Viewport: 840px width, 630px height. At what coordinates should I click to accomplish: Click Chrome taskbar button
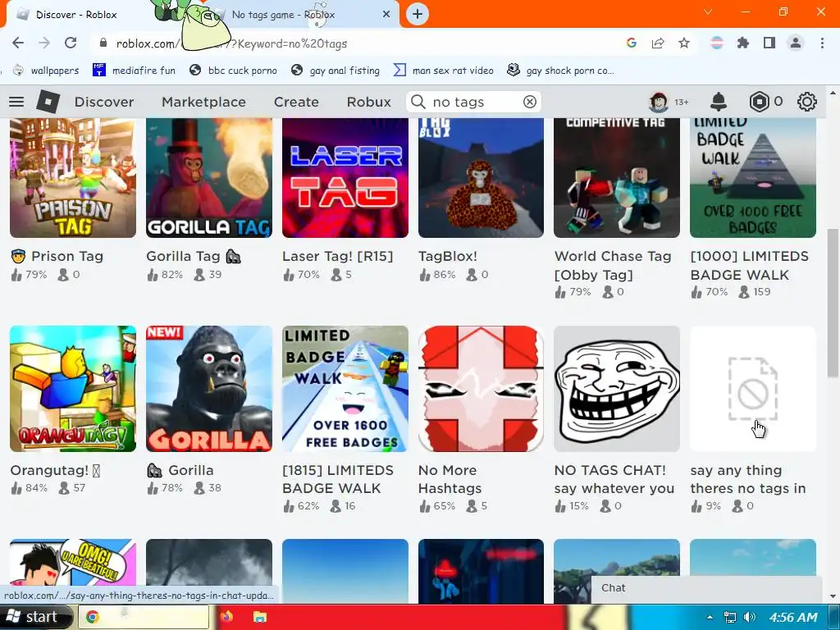(144, 617)
